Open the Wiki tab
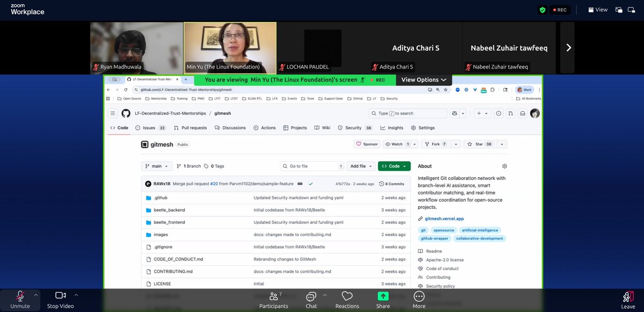 coord(322,128)
